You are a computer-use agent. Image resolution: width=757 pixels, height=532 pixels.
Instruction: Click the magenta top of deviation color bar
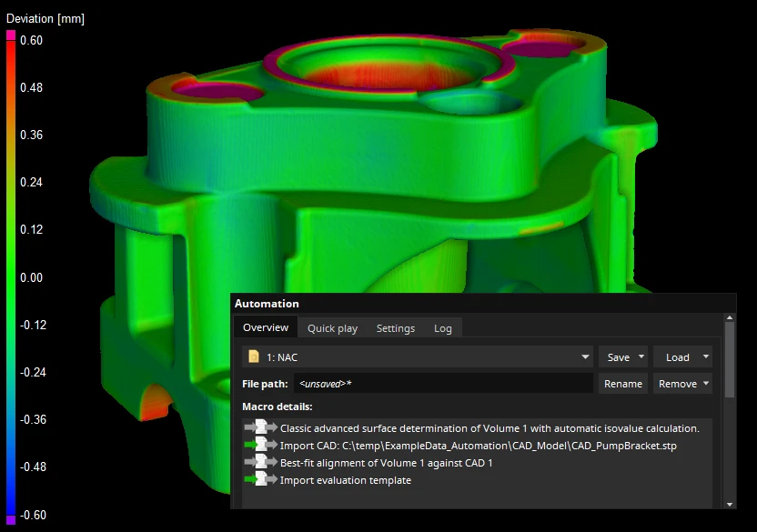pyautogui.click(x=11, y=35)
